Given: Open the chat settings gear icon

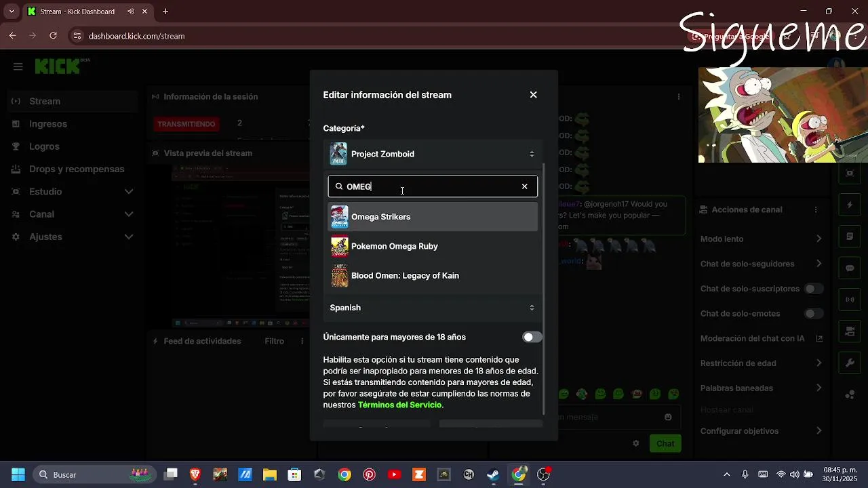Looking at the screenshot, I should pyautogui.click(x=636, y=443).
